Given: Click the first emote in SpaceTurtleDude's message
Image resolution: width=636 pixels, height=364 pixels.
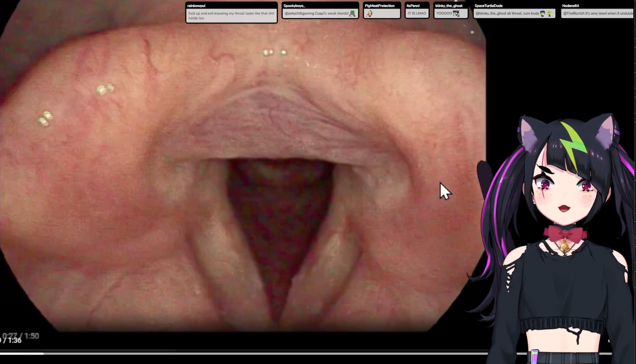Looking at the screenshot, I should (x=542, y=13).
